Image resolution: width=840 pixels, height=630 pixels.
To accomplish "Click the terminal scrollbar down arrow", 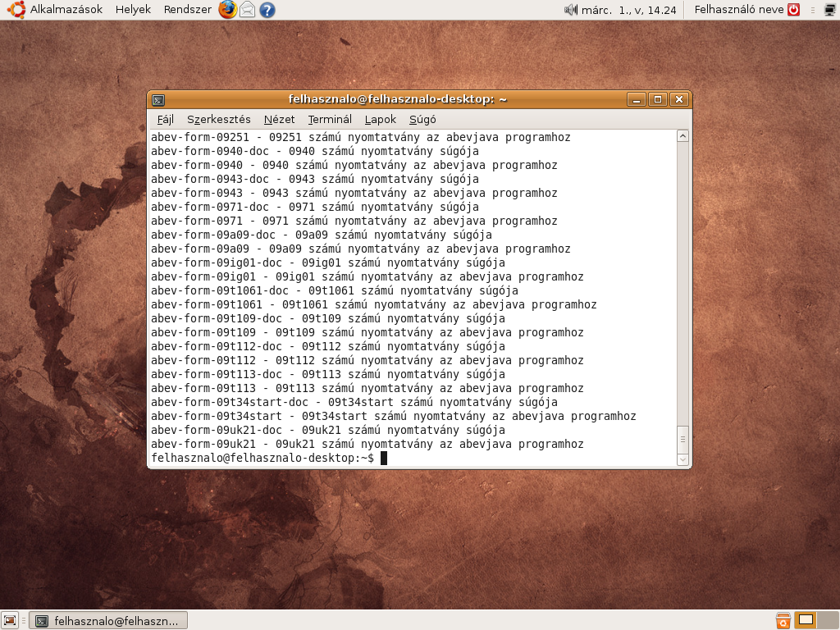I will tap(682, 459).
